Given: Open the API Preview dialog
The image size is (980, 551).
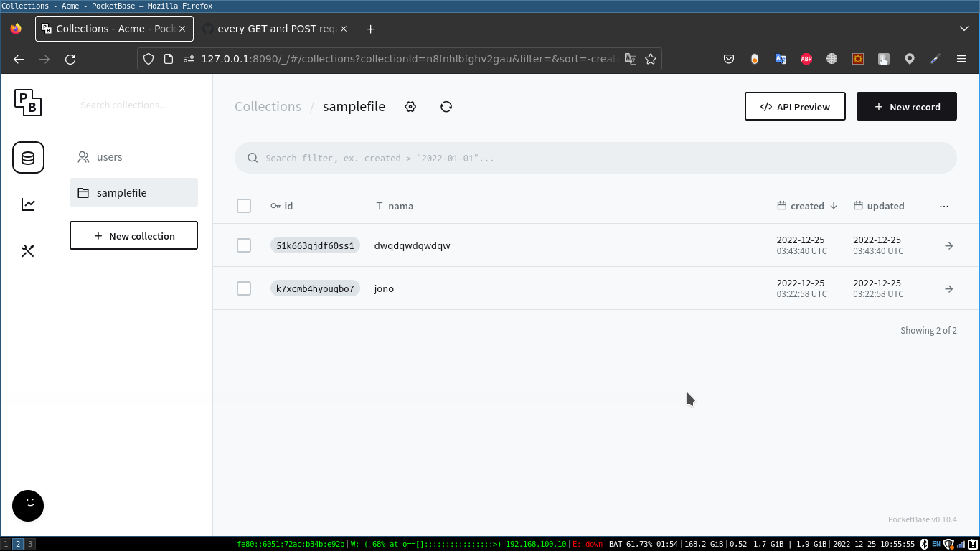Looking at the screenshot, I should click(795, 106).
